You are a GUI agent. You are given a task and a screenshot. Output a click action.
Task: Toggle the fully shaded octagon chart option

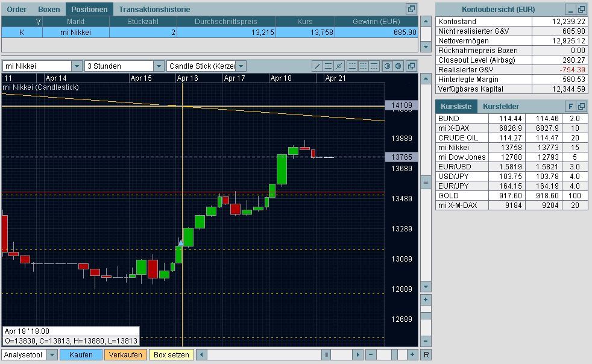coord(398,66)
